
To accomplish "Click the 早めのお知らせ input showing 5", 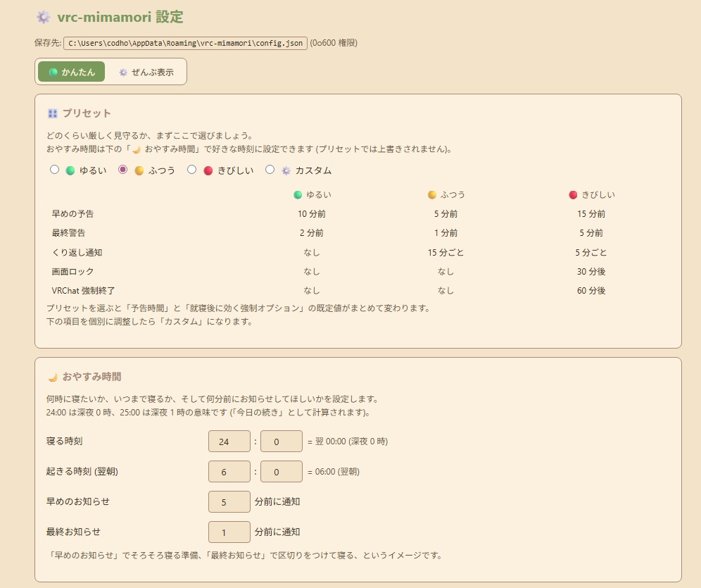I will (x=229, y=501).
